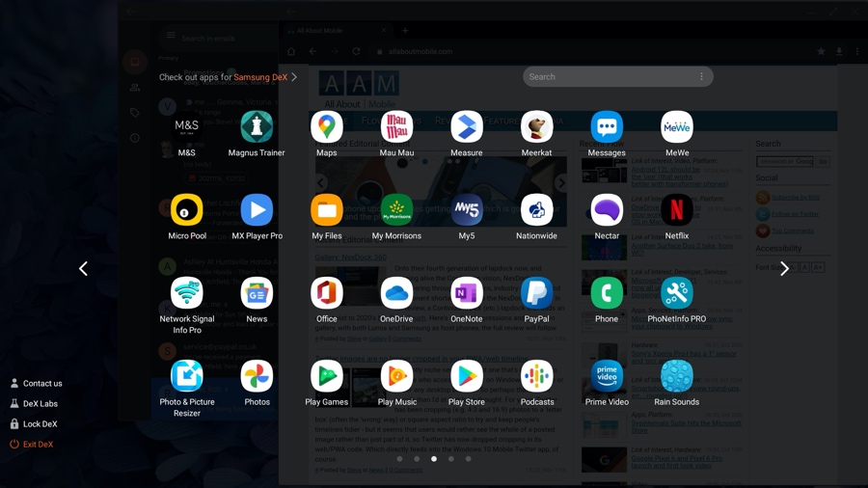Jump to second page indicator dot
This screenshot has height=488, width=868.
tap(417, 459)
